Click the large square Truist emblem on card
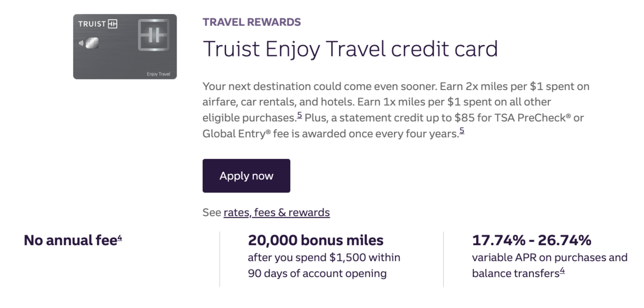 153,35
